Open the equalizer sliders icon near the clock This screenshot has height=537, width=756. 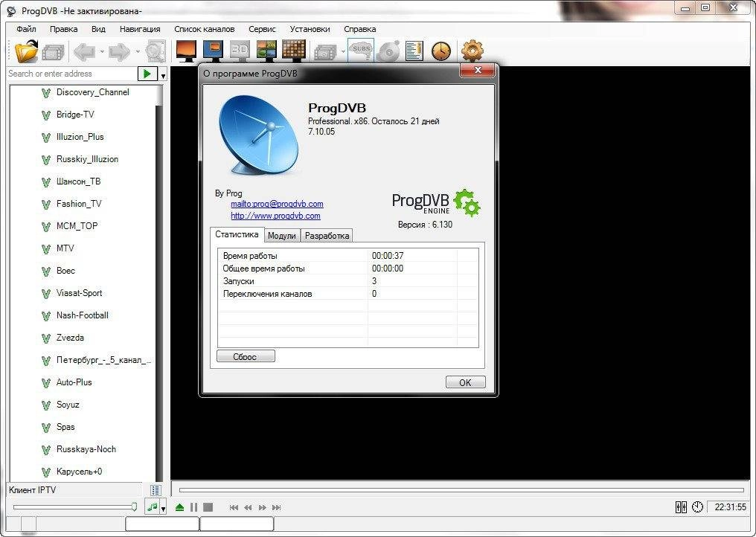[681, 507]
